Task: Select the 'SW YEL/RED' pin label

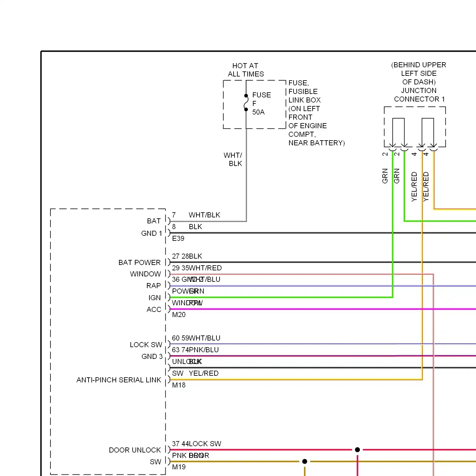Action: [195, 373]
